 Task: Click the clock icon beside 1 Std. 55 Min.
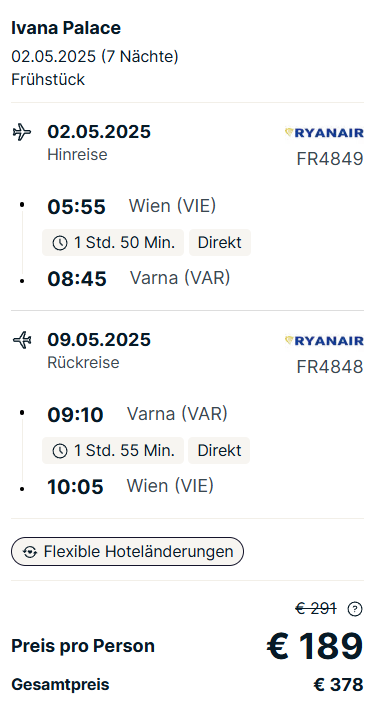[x=60, y=451]
